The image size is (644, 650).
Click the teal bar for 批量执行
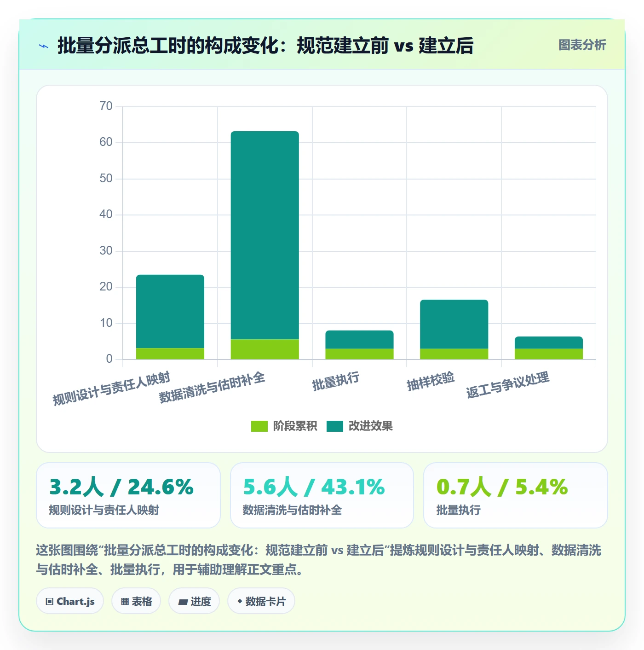359,340
